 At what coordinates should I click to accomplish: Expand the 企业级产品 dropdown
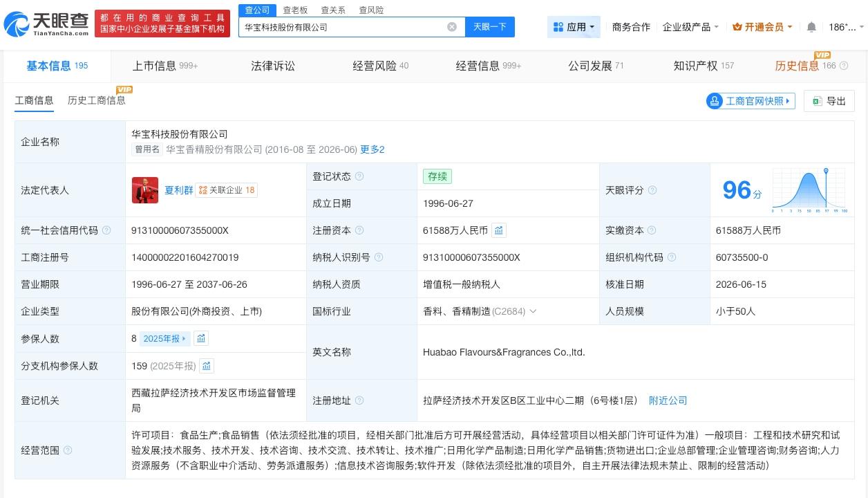coord(690,27)
